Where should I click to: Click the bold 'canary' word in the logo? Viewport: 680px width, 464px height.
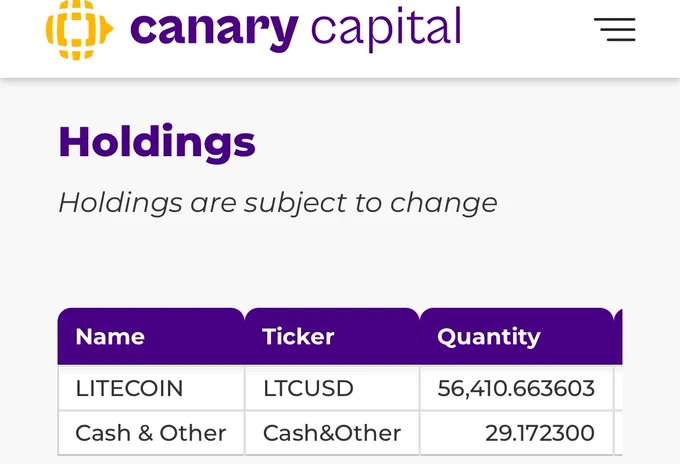[x=214, y=28]
